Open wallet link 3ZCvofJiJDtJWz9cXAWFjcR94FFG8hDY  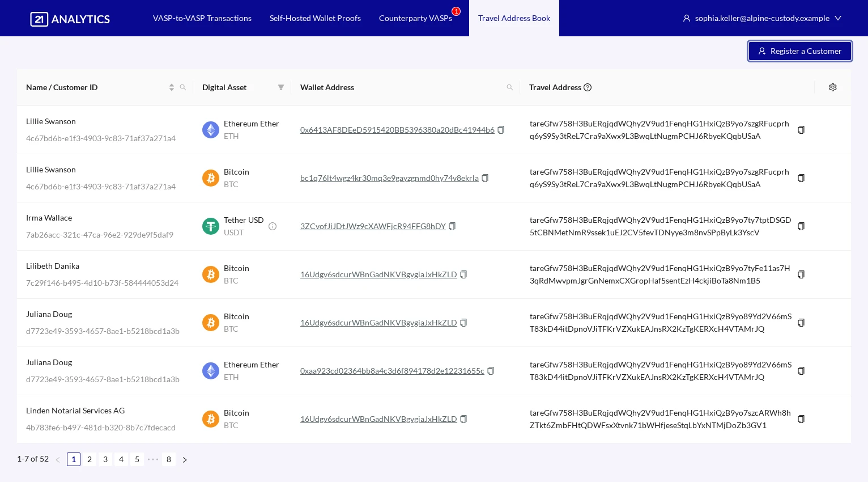[373, 226]
